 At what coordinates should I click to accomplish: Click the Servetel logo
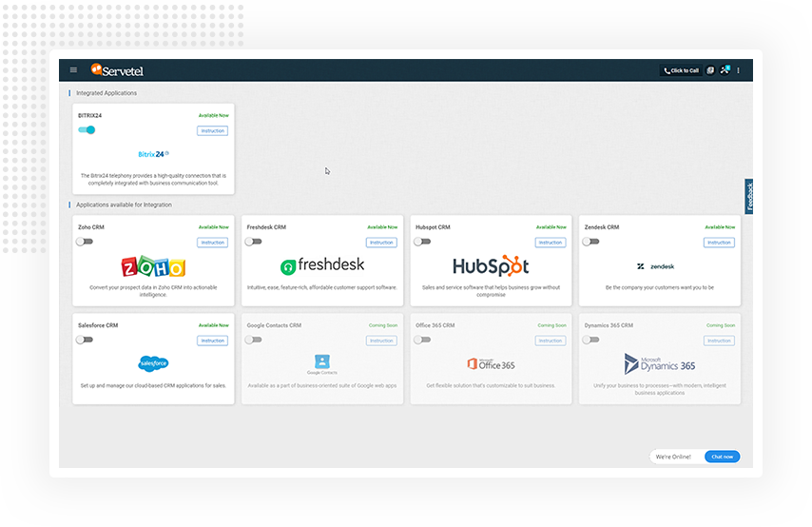(x=117, y=70)
